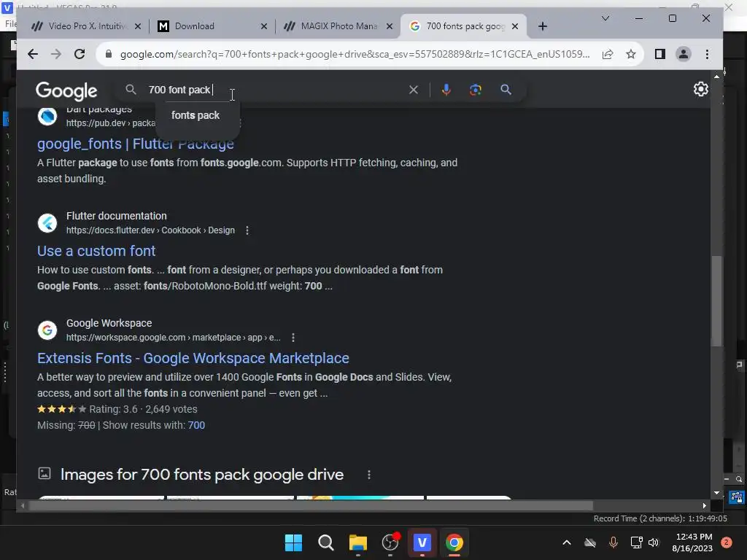Screen dimensions: 747x560
Task: Open Windows taskbar search
Action: click(326, 542)
